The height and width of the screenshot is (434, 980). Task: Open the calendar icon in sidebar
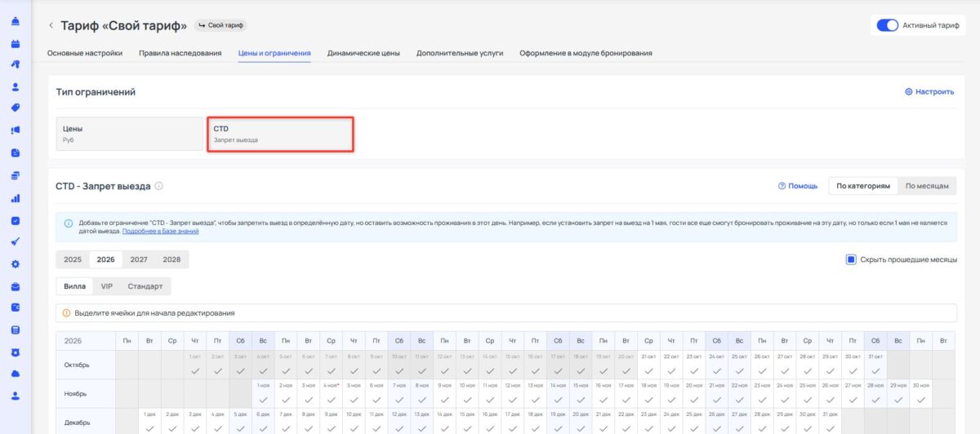coord(16,43)
